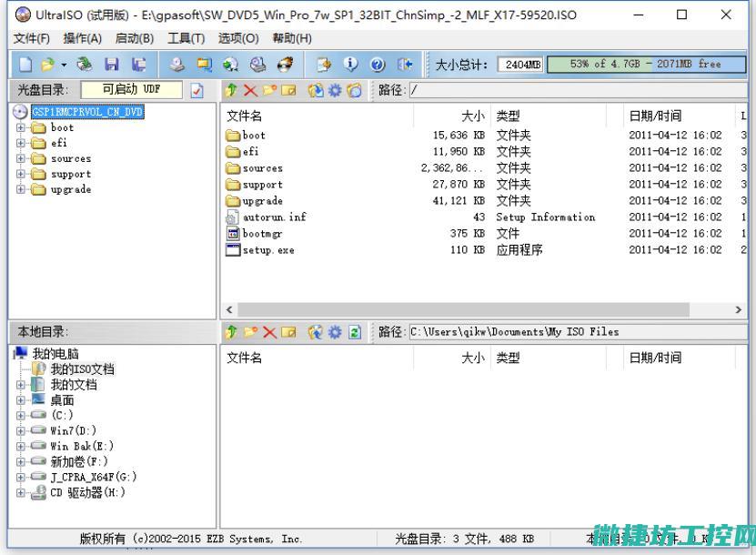
Task: Click the New image icon in main toolbar
Action: (25, 64)
